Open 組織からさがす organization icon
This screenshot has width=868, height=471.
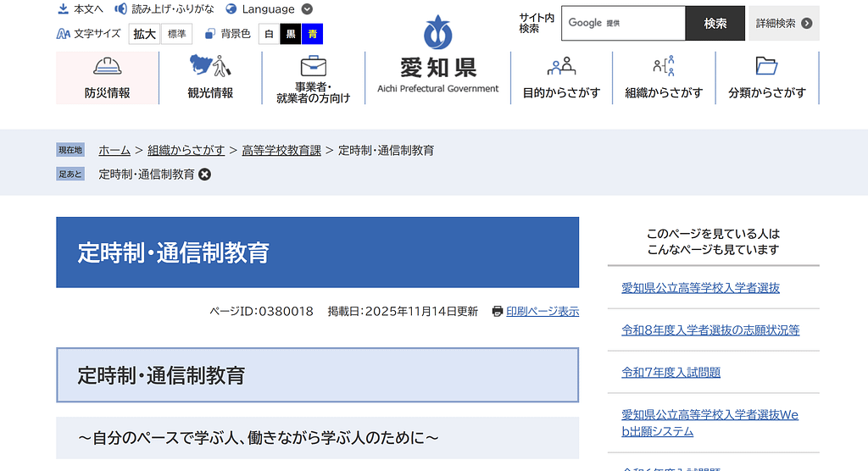[x=664, y=67]
